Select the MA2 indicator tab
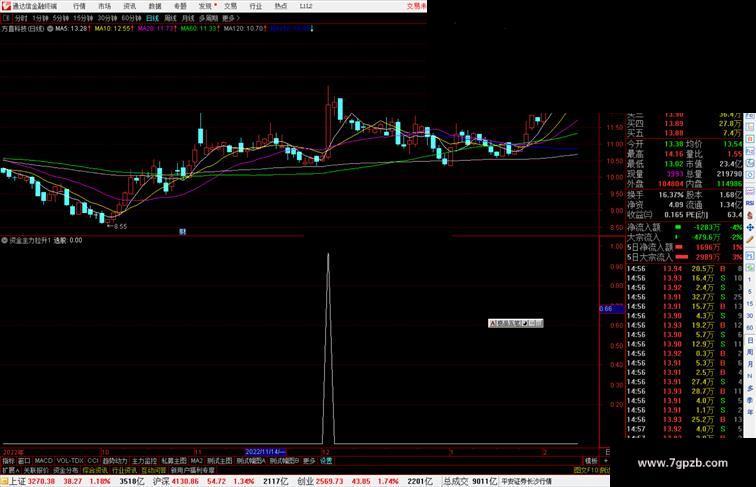This screenshot has width=756, height=487. 196,461
